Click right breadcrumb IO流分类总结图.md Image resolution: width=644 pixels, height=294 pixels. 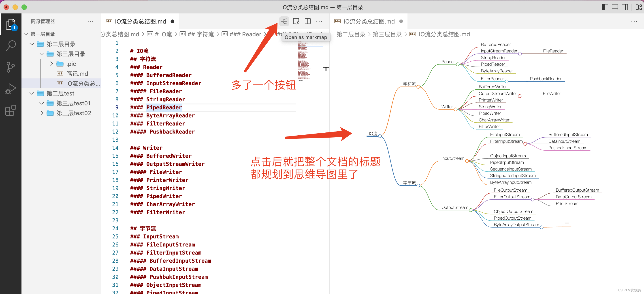tap(444, 34)
